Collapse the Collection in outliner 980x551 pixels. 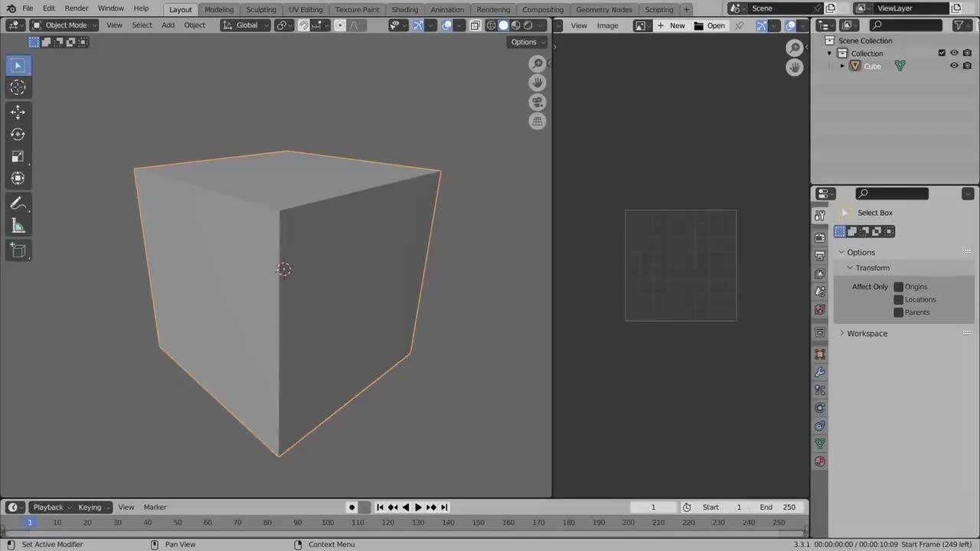[x=829, y=54]
